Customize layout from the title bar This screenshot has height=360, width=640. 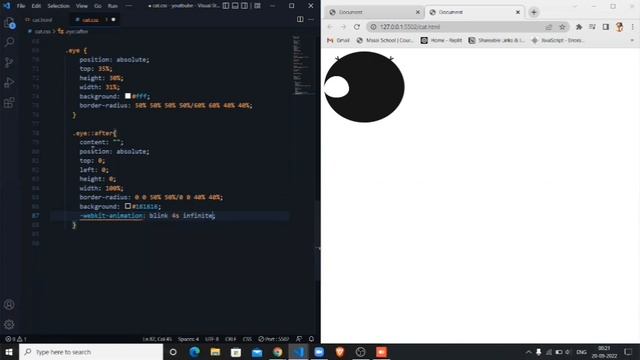tap(258, 6)
